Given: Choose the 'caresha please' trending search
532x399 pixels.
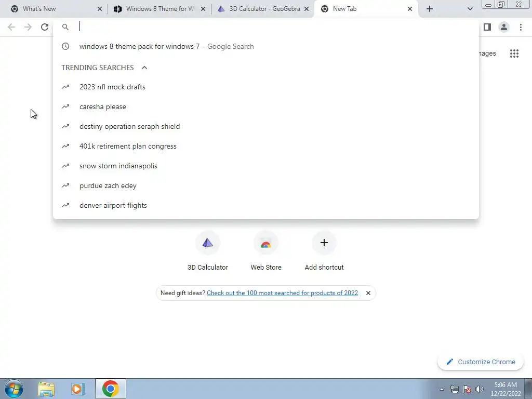Looking at the screenshot, I should click(x=266, y=107).
